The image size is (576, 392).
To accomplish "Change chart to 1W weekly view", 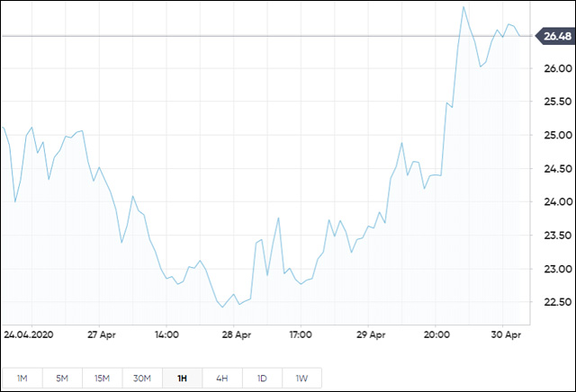I will (x=301, y=378).
